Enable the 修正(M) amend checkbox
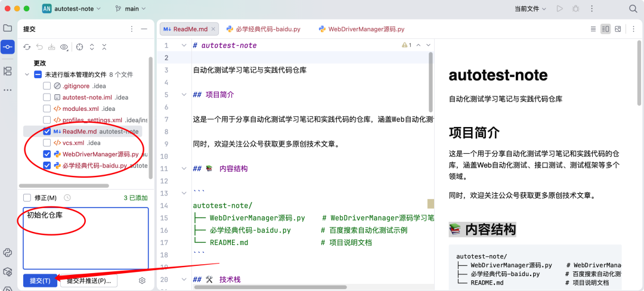 27,198
